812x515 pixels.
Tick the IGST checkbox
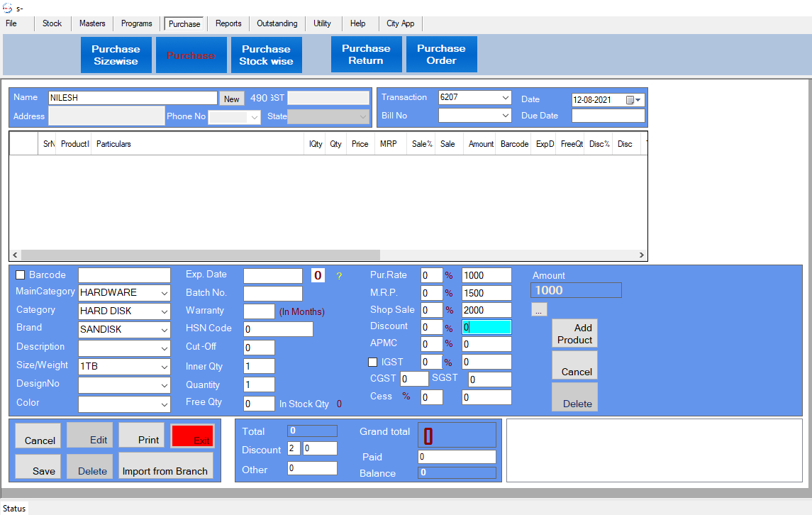click(373, 362)
